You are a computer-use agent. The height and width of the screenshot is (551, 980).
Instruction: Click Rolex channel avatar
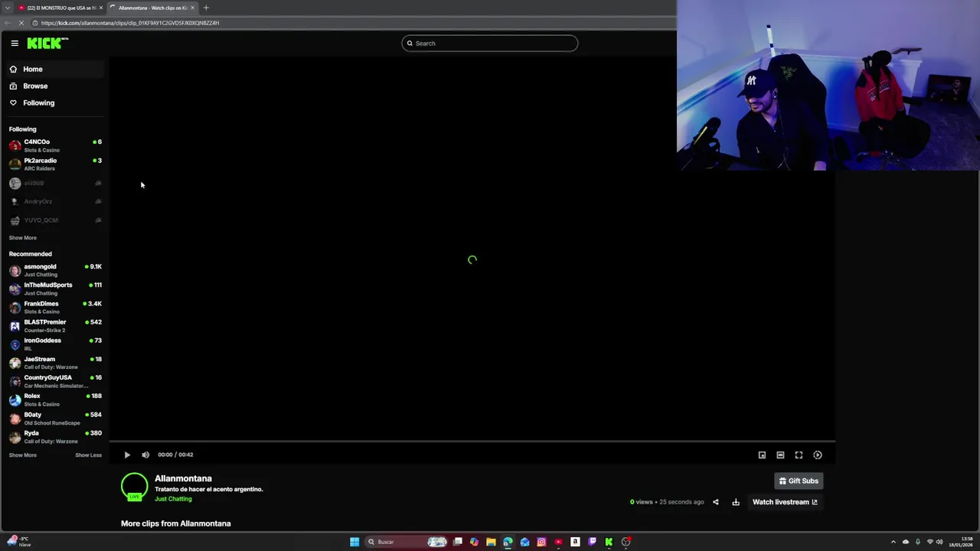(x=15, y=399)
